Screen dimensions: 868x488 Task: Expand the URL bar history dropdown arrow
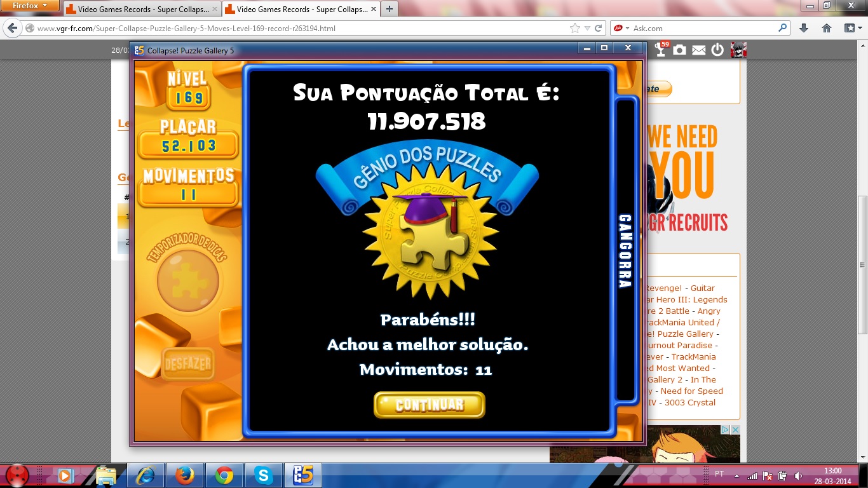587,28
